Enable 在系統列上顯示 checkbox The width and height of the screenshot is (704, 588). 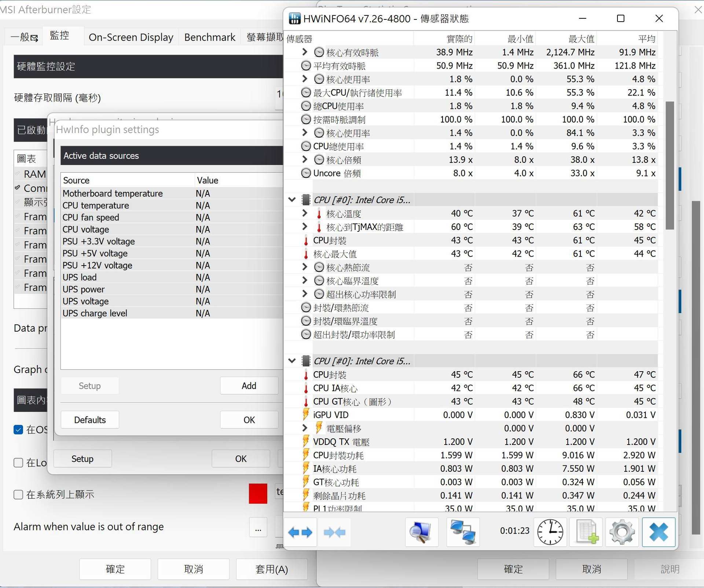click(18, 494)
